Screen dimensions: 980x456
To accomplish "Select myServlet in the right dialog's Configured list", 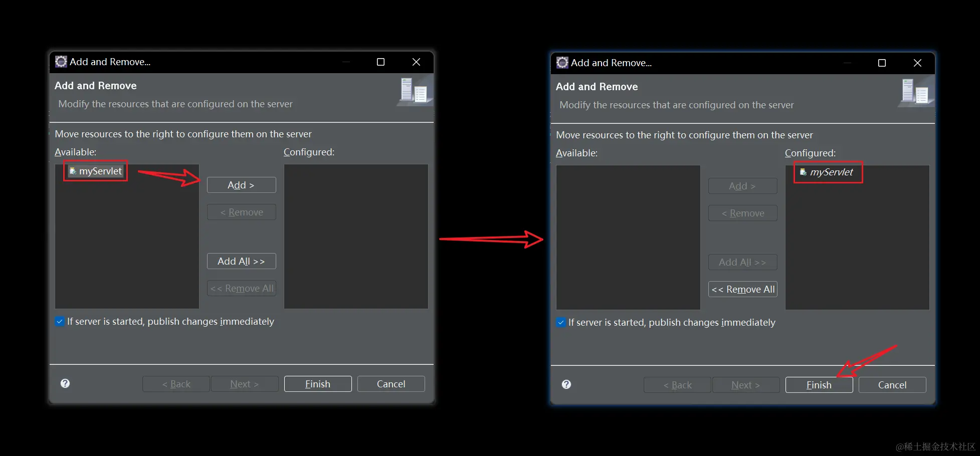I will (x=827, y=172).
